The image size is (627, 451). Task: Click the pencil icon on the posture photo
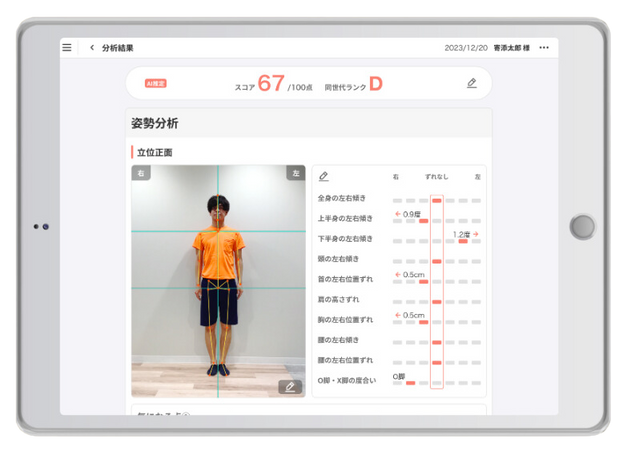[x=290, y=386]
